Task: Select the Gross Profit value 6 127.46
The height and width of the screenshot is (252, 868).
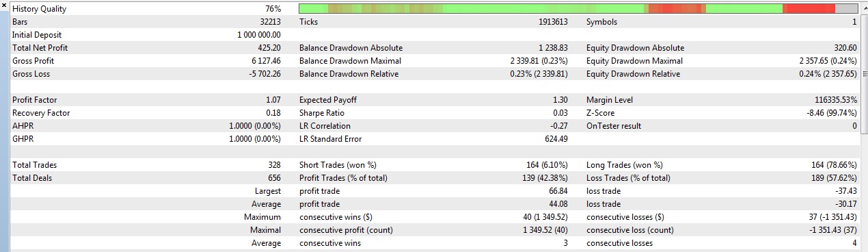Action: point(266,61)
